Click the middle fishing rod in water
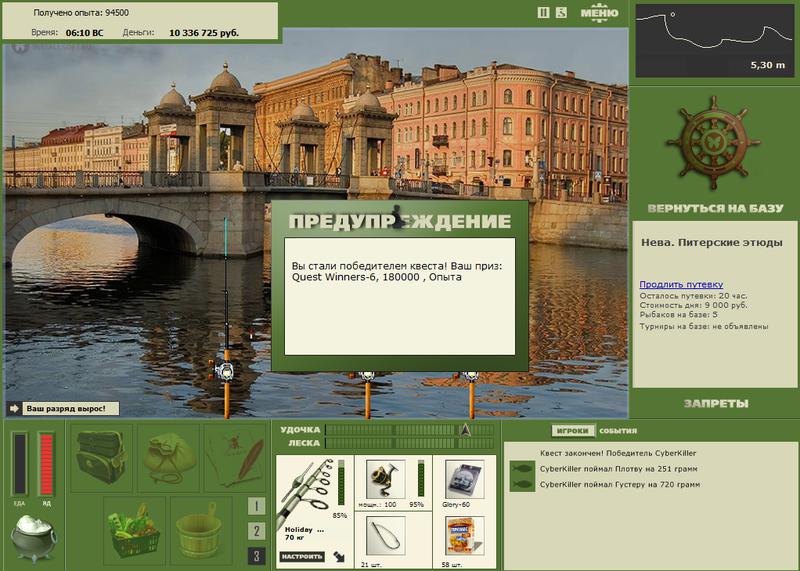The width and height of the screenshot is (800, 571). [367, 395]
